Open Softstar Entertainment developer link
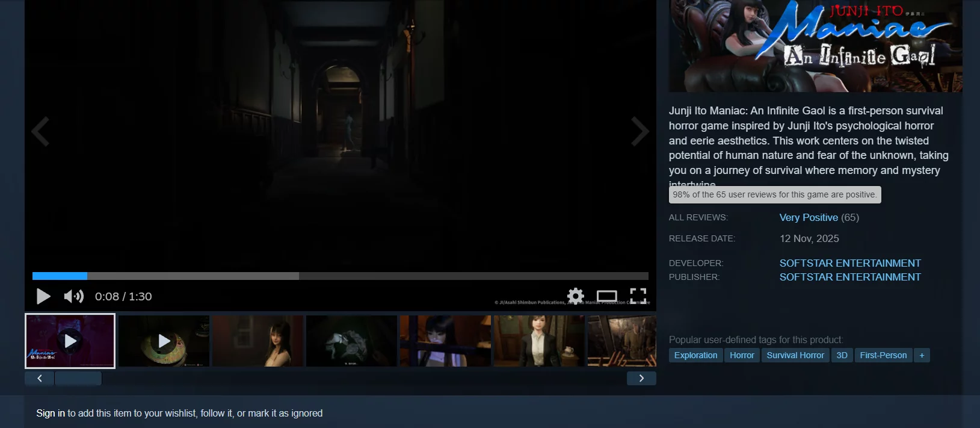This screenshot has height=428, width=980. click(x=849, y=263)
